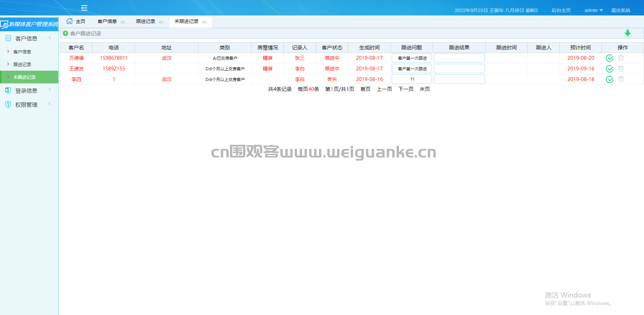
Task: Click phone number 1598678911
Action: click(x=114, y=58)
